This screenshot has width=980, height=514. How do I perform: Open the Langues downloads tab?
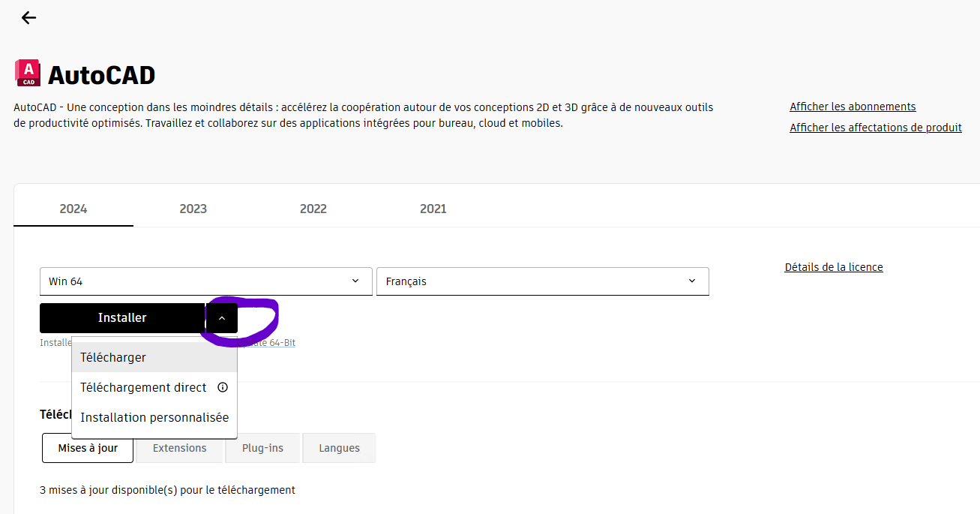(339, 448)
